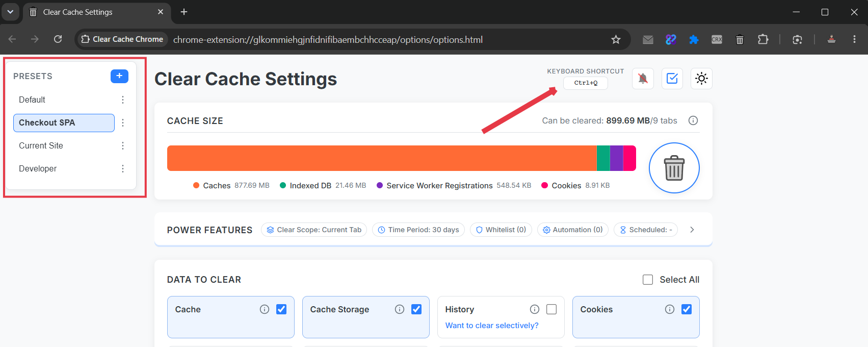Click the purple swirl extension icon

[671, 39]
